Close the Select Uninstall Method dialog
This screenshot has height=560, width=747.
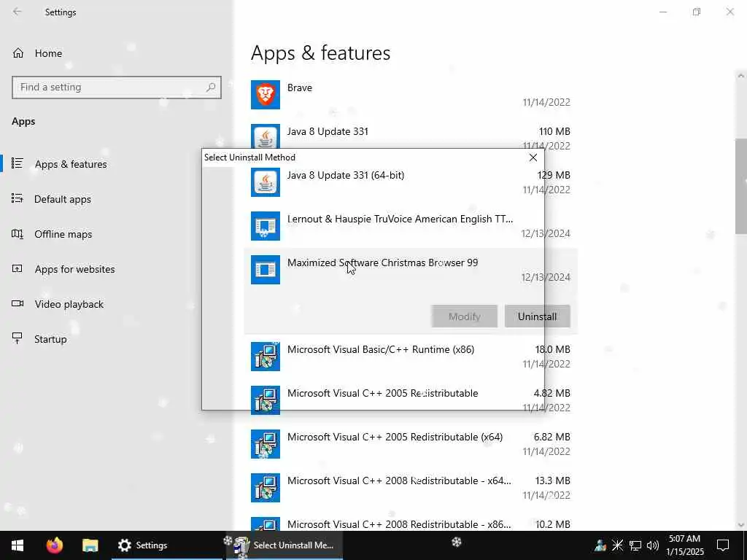point(533,157)
